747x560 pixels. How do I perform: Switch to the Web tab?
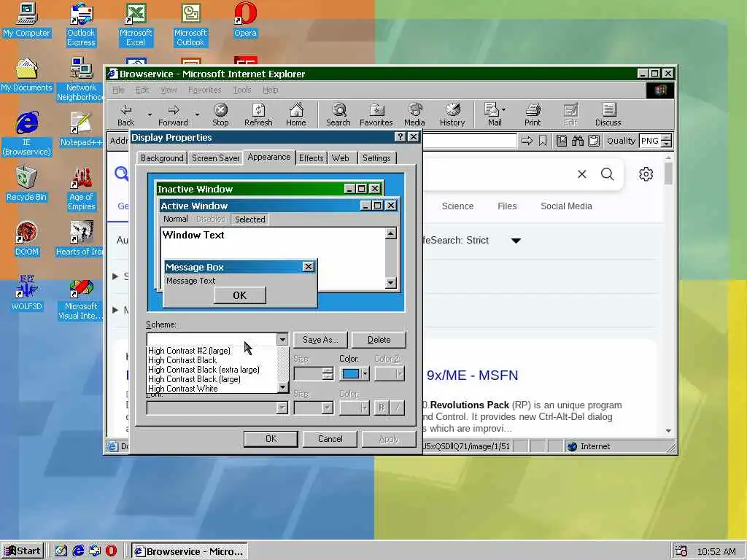[x=340, y=158]
